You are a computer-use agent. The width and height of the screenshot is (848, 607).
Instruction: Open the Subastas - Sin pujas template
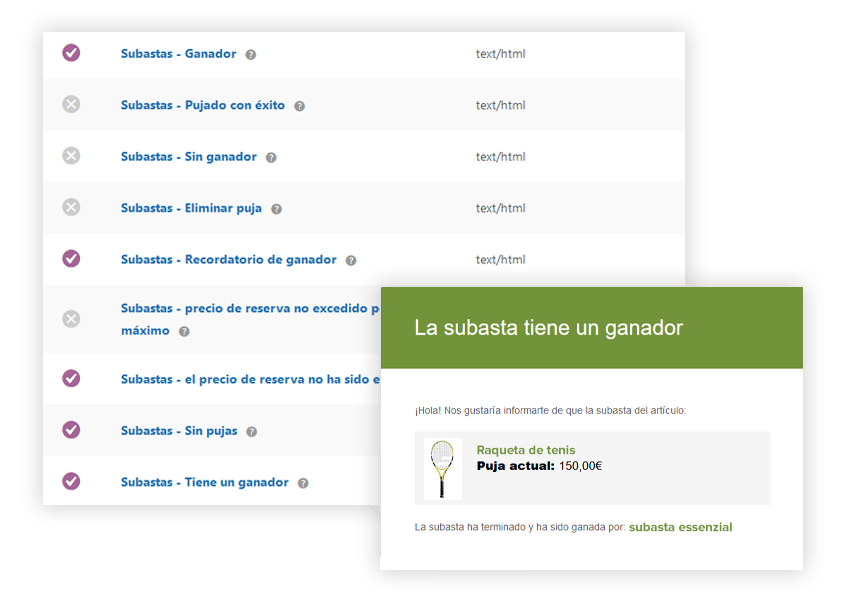click(x=179, y=431)
